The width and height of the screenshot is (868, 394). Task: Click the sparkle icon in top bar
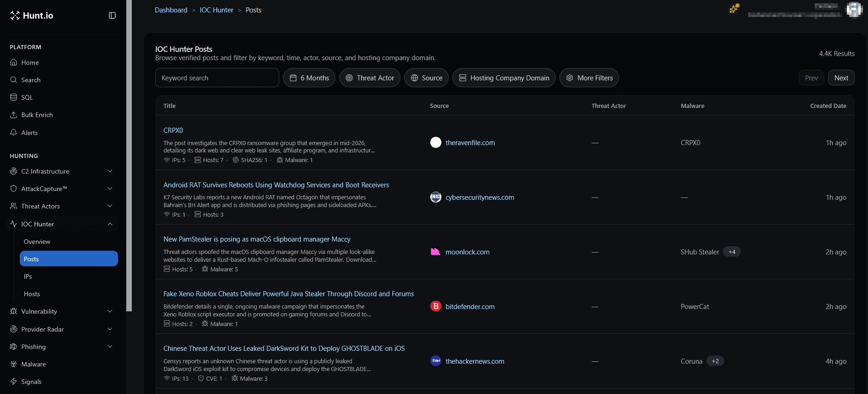click(x=734, y=9)
